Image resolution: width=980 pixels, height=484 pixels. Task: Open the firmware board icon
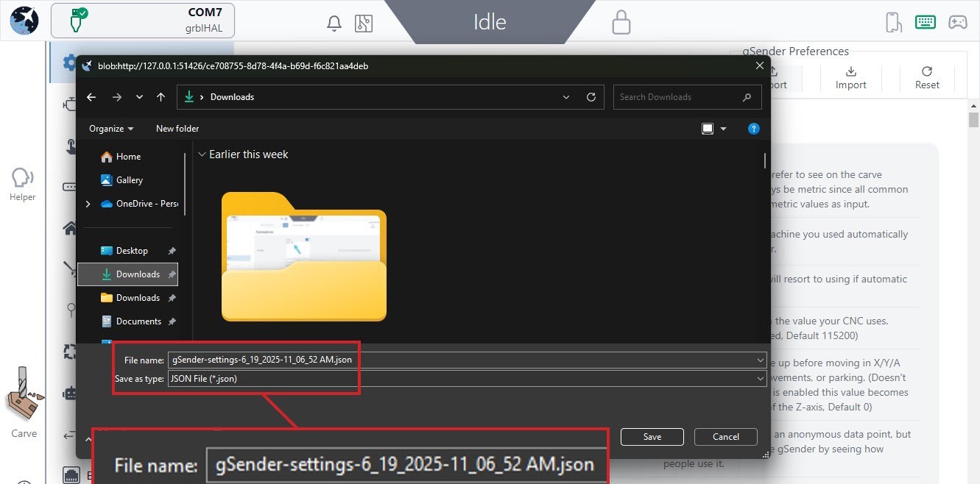[363, 23]
